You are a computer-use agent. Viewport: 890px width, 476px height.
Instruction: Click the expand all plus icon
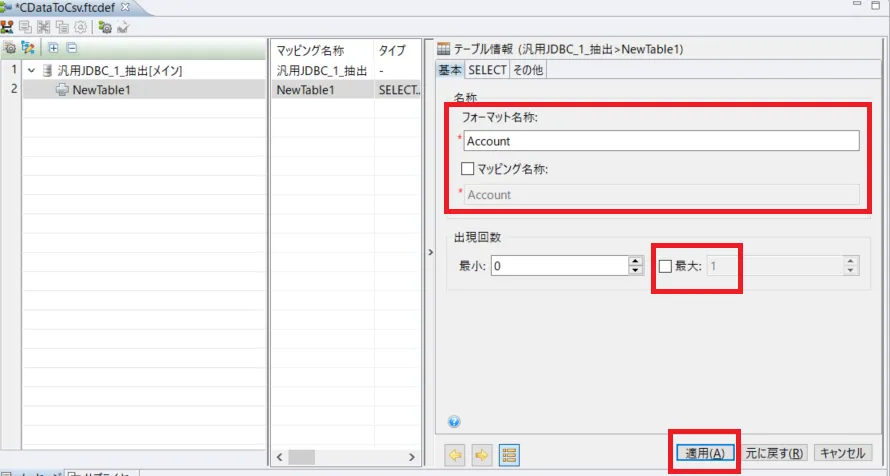[52, 48]
